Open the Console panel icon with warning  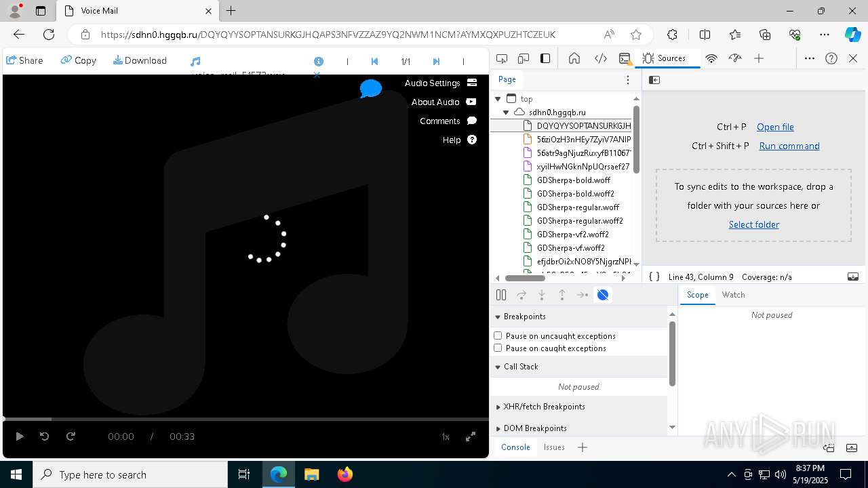(x=625, y=59)
